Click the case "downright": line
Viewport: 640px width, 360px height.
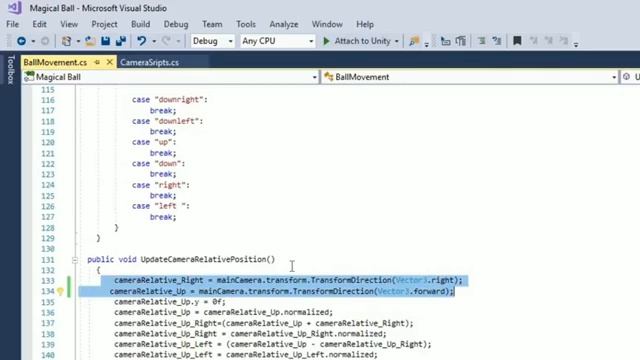click(170, 100)
